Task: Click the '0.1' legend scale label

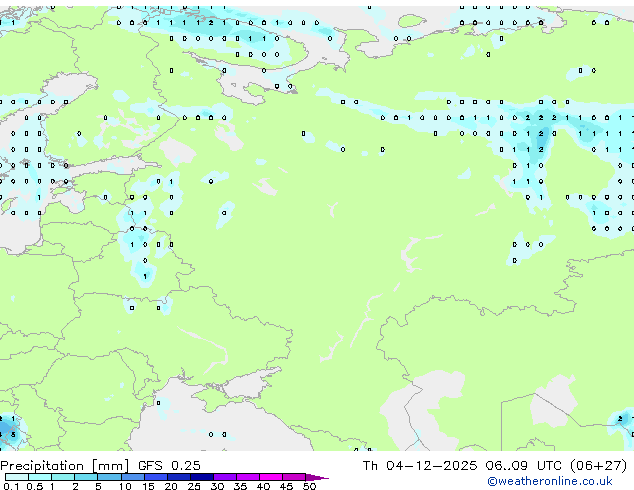Action: 11,486
